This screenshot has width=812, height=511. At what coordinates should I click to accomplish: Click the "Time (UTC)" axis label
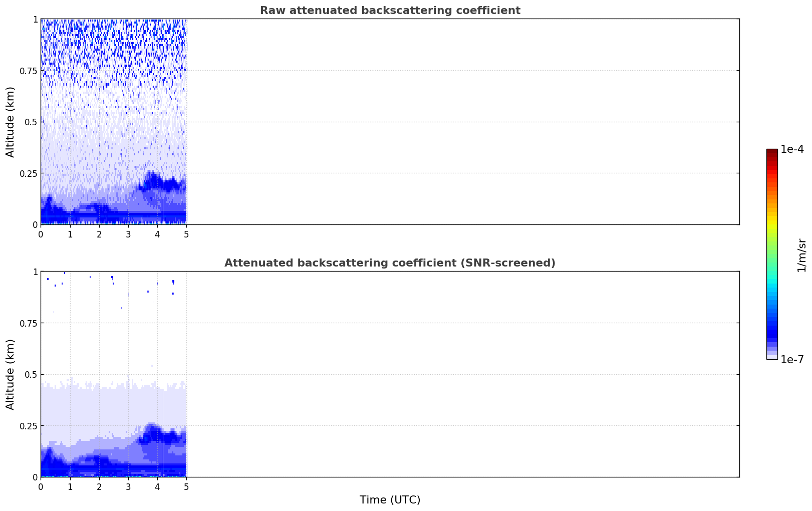[x=390, y=499]
